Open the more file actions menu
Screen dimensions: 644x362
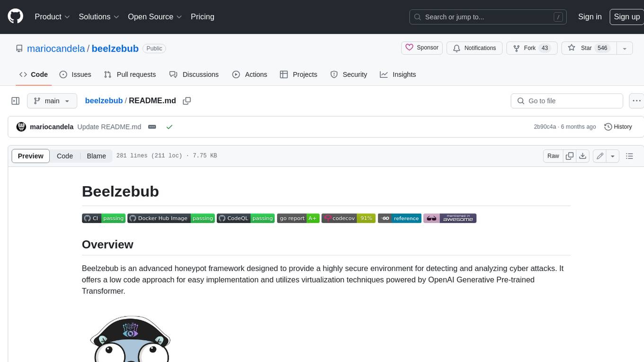tap(636, 101)
